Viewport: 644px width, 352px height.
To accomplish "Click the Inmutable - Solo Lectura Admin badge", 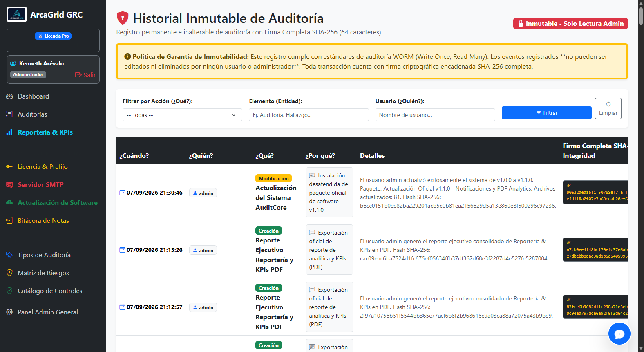I will coord(570,24).
